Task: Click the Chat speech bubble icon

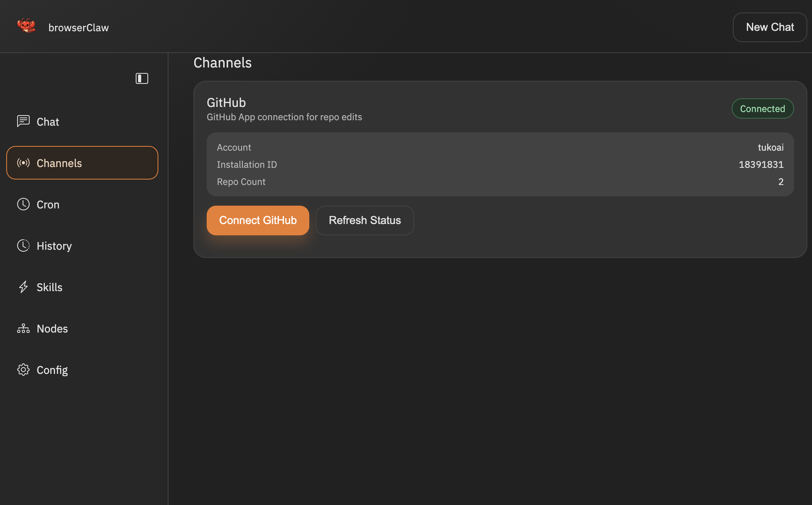Action: 23,121
